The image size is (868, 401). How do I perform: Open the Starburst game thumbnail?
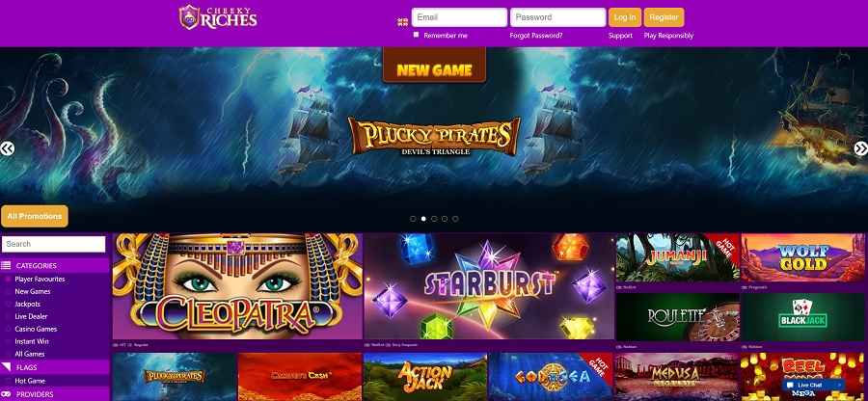coord(489,286)
